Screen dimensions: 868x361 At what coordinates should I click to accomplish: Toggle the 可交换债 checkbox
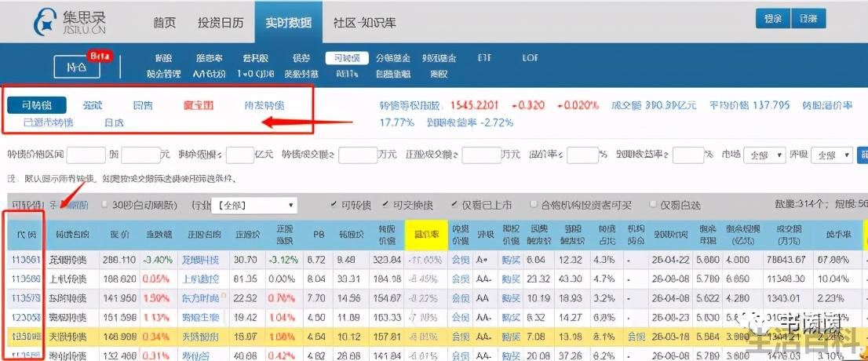pos(385,205)
